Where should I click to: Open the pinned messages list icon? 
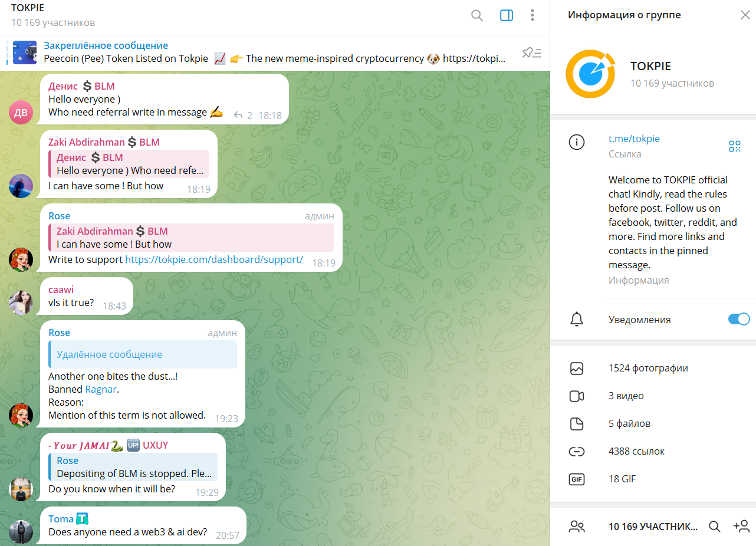(532, 52)
